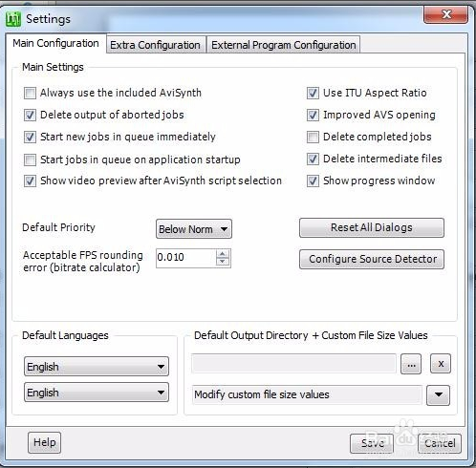The width and height of the screenshot is (476, 468).
Task: Increase FPS rounding error with up arrow
Action: coord(223,254)
